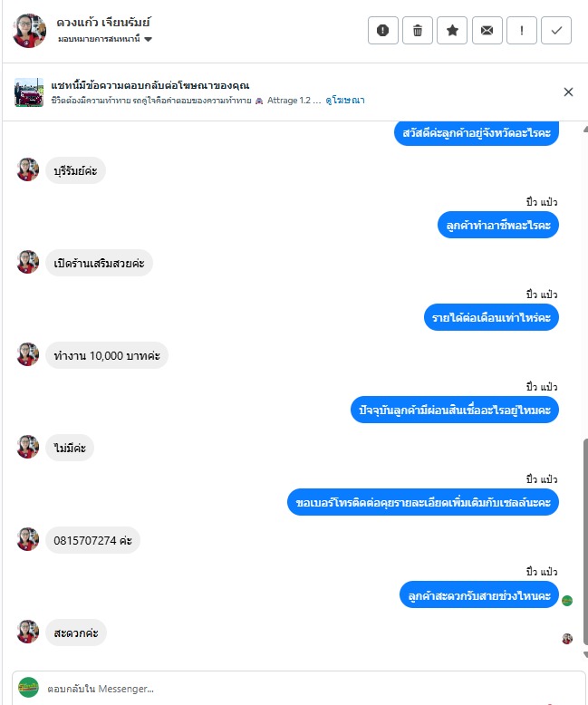588x705 pixels.
Task: Star this conversation as follow up
Action: click(x=452, y=31)
